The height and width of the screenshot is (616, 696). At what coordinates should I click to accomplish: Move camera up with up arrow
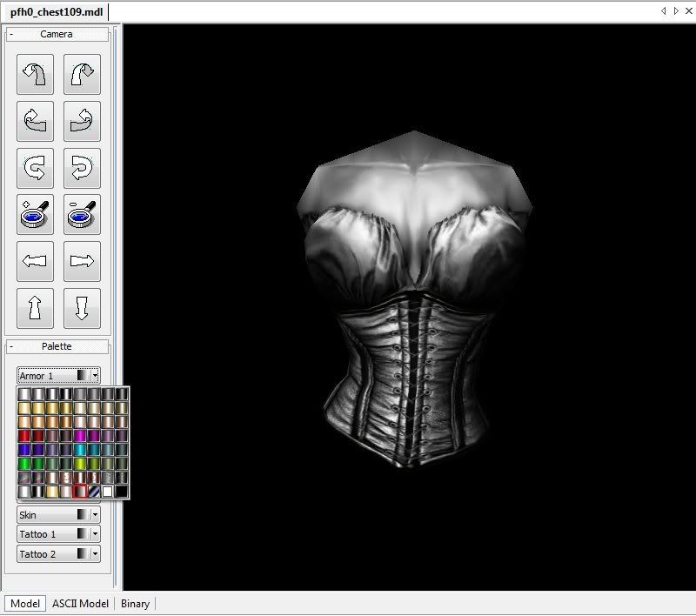pyautogui.click(x=35, y=308)
